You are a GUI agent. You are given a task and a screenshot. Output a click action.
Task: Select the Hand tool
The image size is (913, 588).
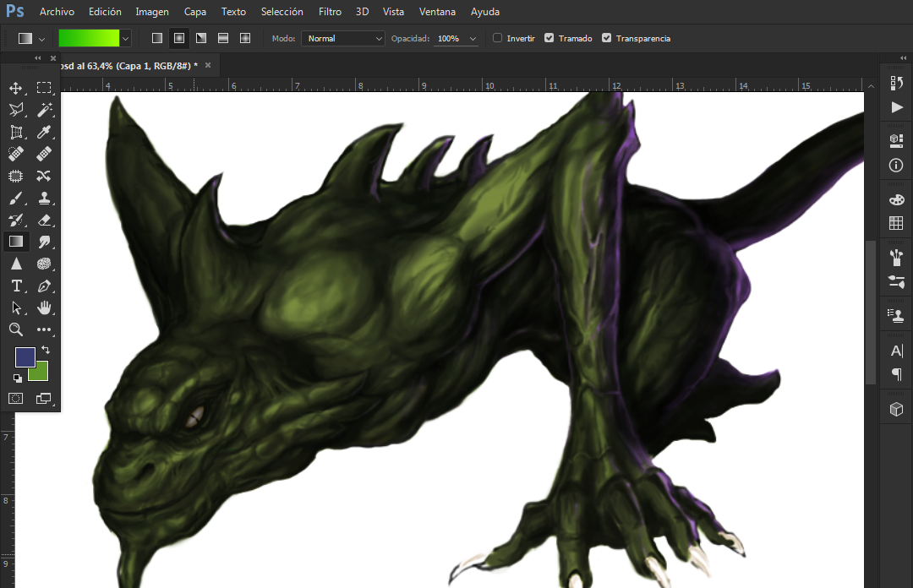click(x=44, y=308)
